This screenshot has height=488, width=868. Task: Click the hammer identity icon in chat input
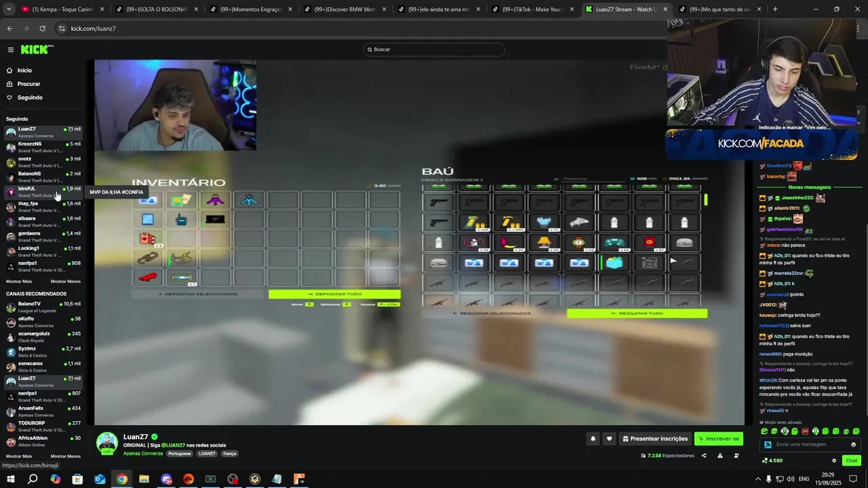pyautogui.click(x=768, y=445)
